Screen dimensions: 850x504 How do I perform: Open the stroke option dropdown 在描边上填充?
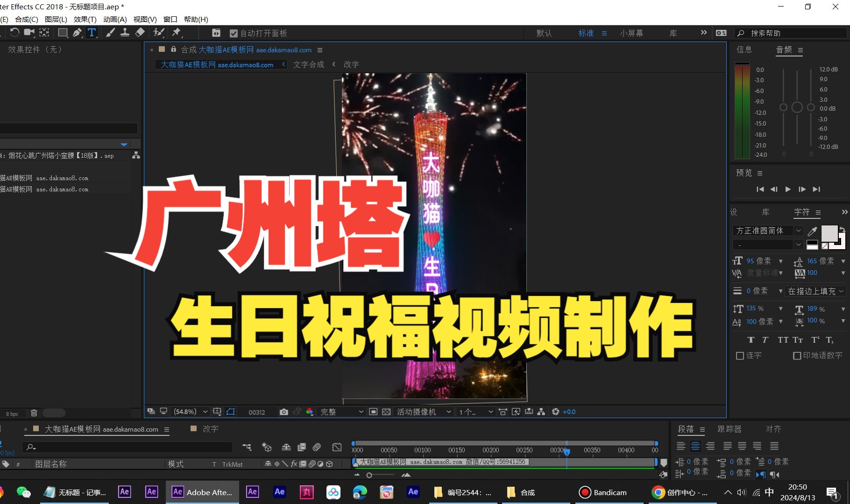(x=815, y=291)
